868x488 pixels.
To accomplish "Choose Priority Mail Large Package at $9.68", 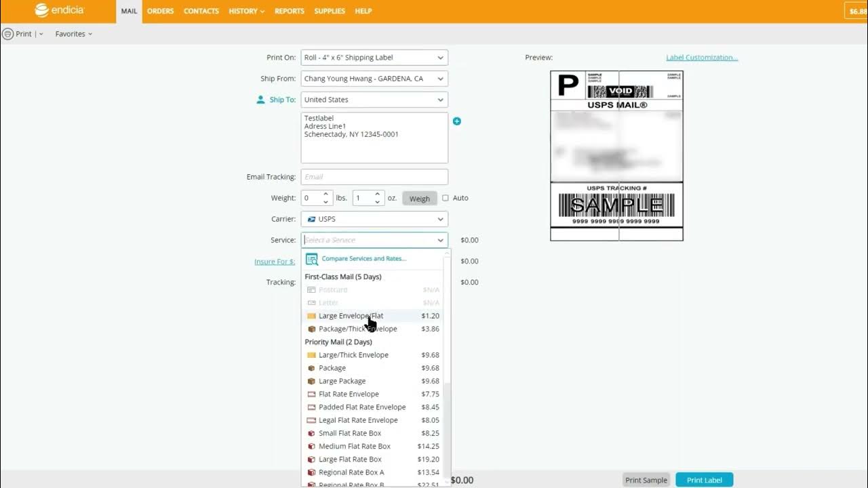I will click(x=373, y=381).
